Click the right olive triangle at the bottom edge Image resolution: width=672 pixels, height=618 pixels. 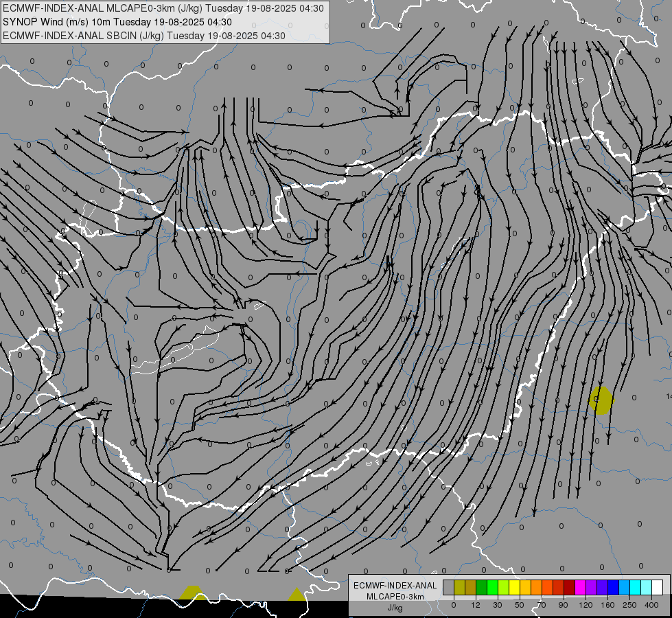click(x=297, y=595)
